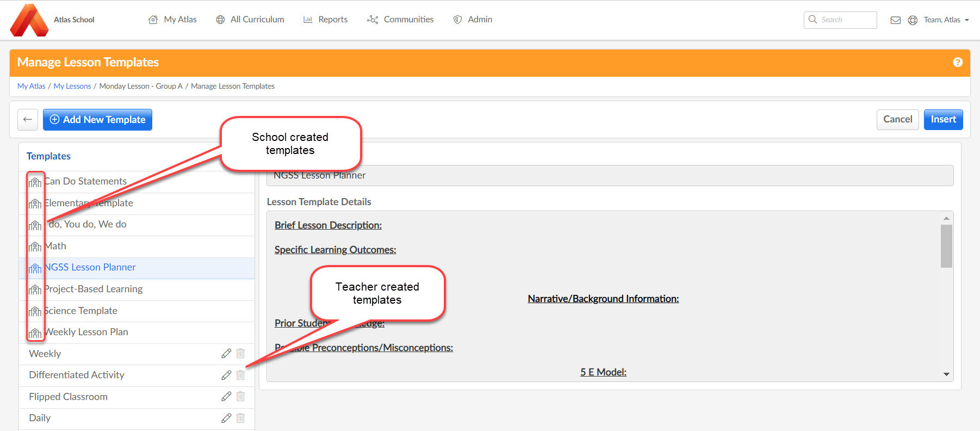Select I do, You do, We do template
The image size is (980, 431).
coord(137,225)
